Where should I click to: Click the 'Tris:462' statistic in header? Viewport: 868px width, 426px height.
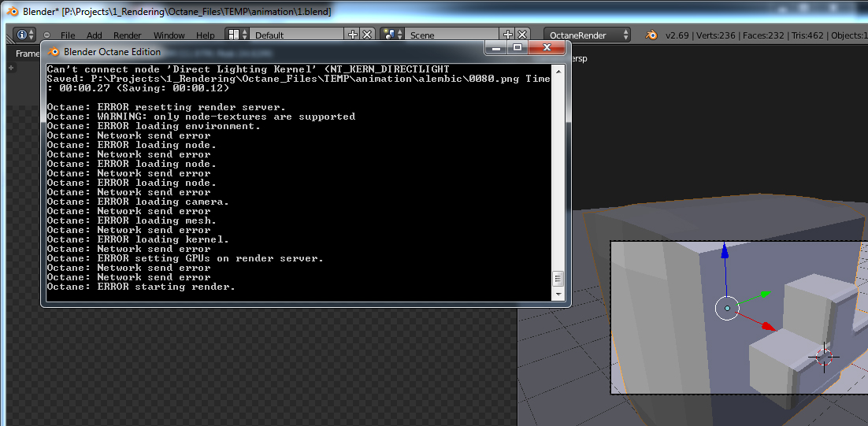pos(806,35)
